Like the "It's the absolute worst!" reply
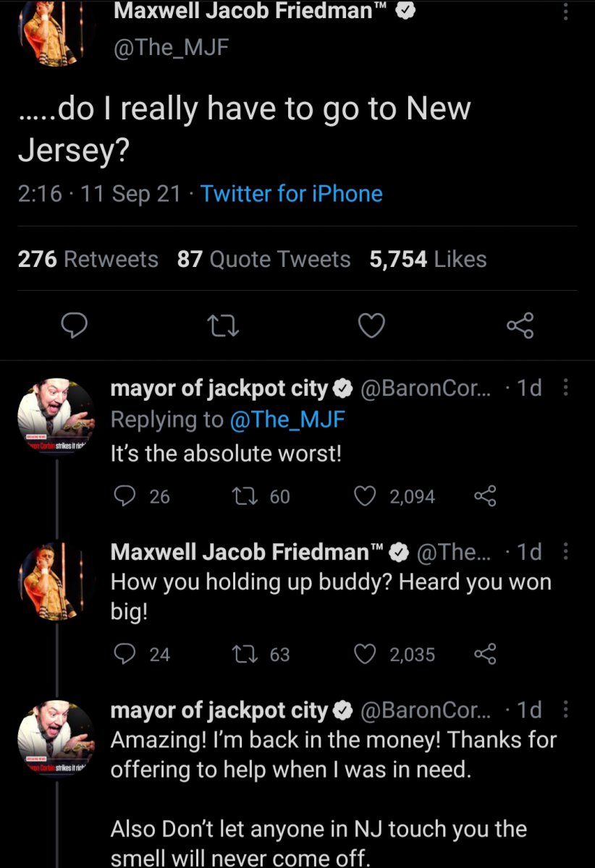 (x=365, y=496)
